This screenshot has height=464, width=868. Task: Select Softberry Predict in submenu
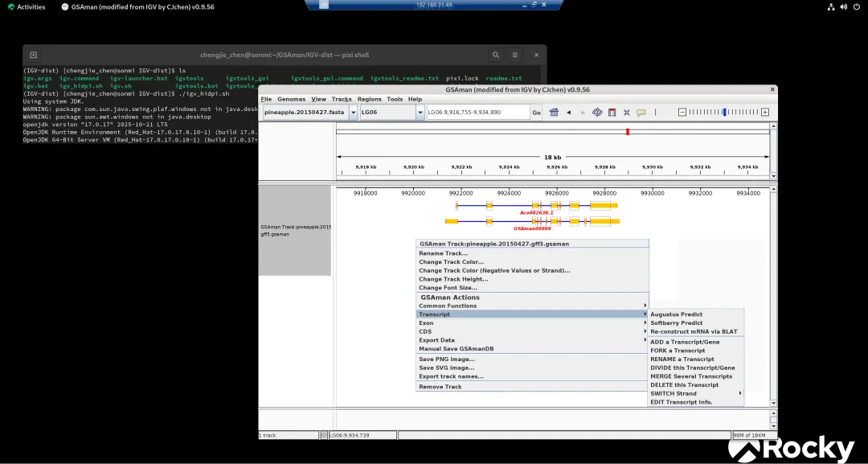(x=696, y=322)
